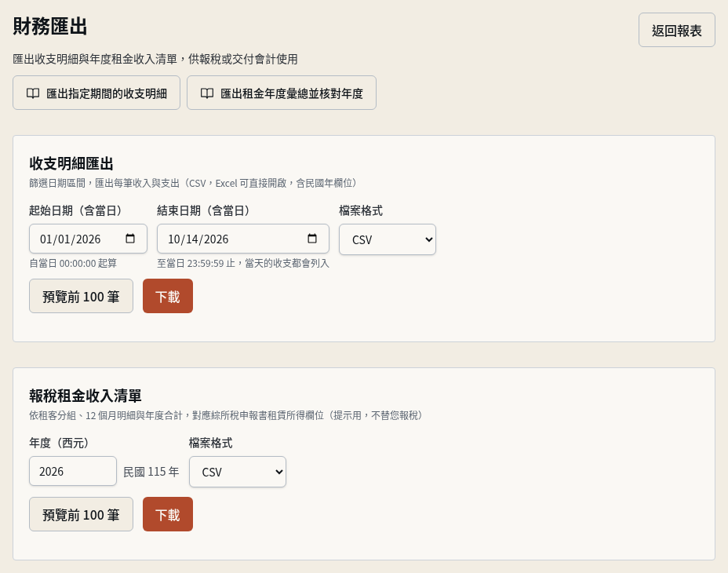Open the calendar picker for 結束日期
This screenshot has height=573, width=728.
click(312, 239)
